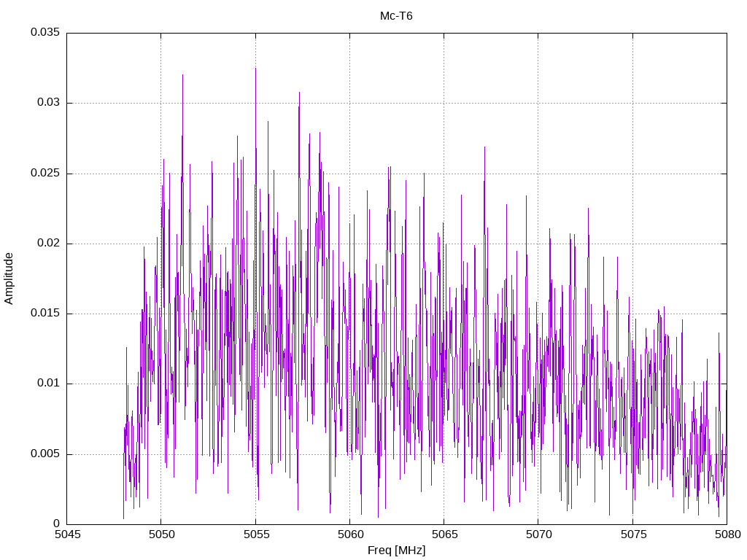
Task: Click the 5055 x-axis tick label
Action: (x=256, y=534)
